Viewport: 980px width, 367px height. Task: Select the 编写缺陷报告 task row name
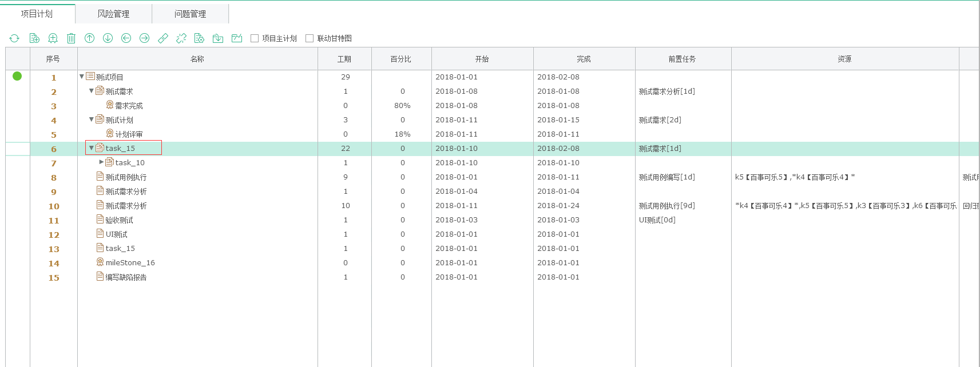(126, 277)
